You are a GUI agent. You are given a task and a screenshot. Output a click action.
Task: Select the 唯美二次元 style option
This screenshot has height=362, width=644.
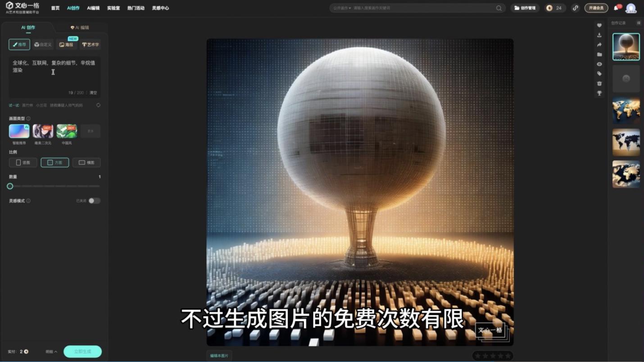tap(42, 131)
